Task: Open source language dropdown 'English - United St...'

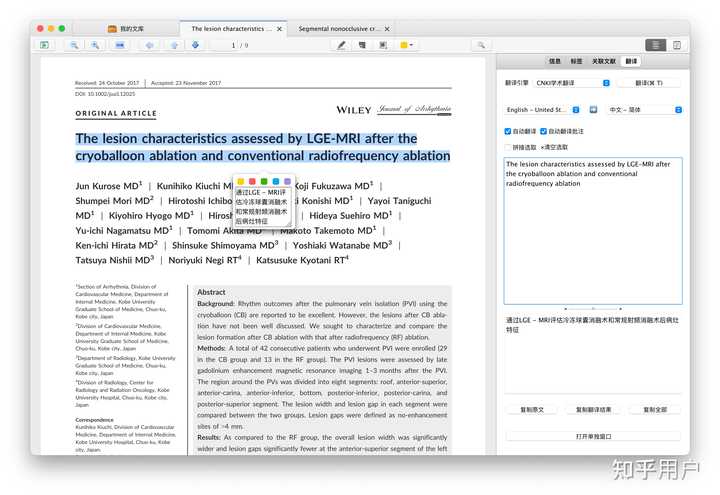Action: click(542, 110)
